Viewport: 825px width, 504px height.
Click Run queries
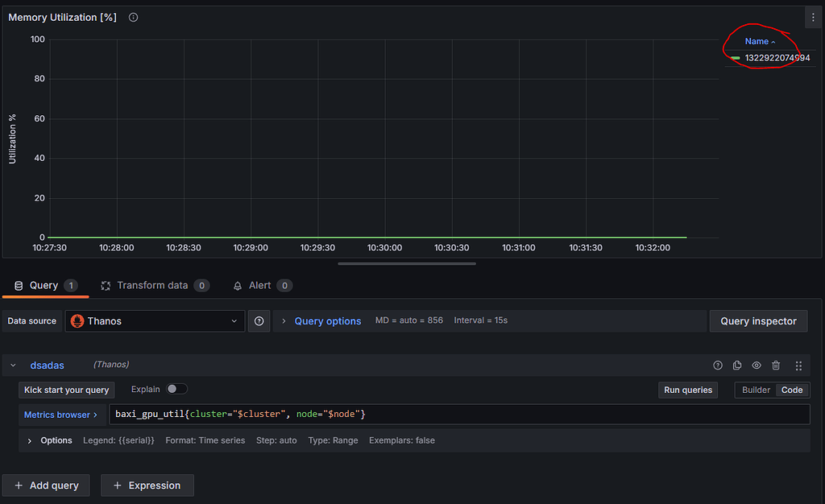687,389
